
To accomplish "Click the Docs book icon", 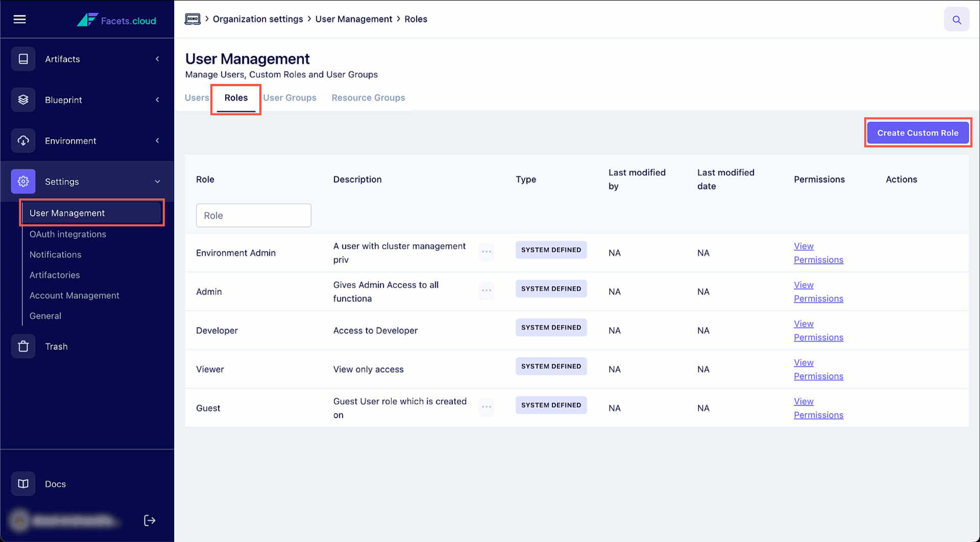I will (23, 483).
